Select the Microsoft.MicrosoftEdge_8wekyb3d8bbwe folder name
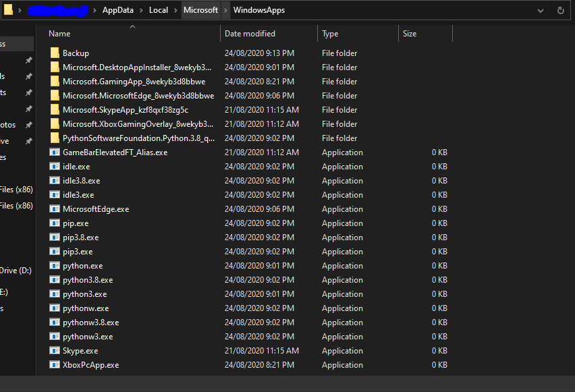The height and width of the screenshot is (392, 575). [x=138, y=96]
